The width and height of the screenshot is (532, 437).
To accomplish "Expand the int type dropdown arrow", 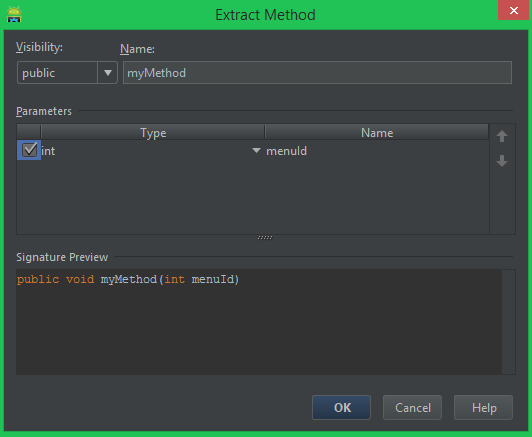I will pos(256,150).
